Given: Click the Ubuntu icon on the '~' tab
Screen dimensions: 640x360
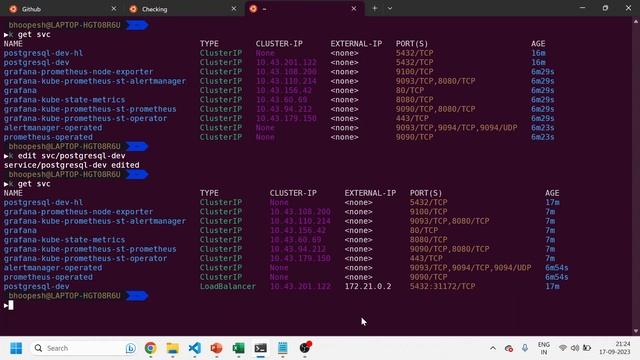Looking at the screenshot, I should [253, 9].
